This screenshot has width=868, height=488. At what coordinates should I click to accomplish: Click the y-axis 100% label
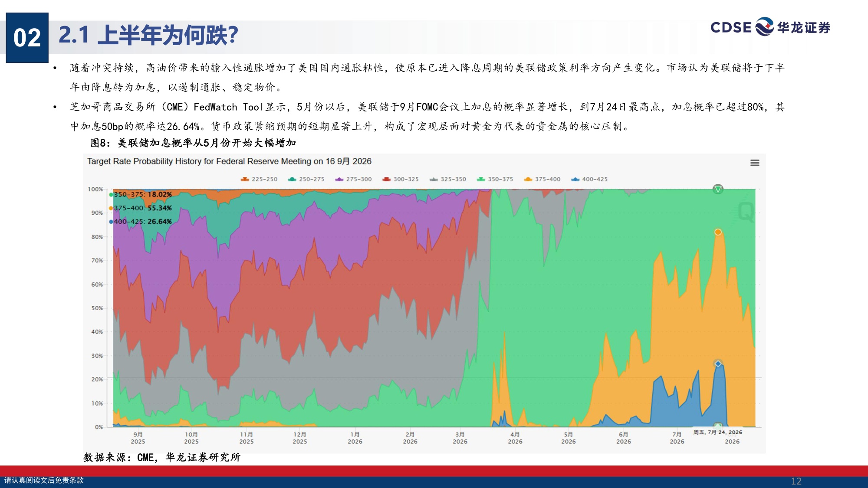pyautogui.click(x=95, y=189)
